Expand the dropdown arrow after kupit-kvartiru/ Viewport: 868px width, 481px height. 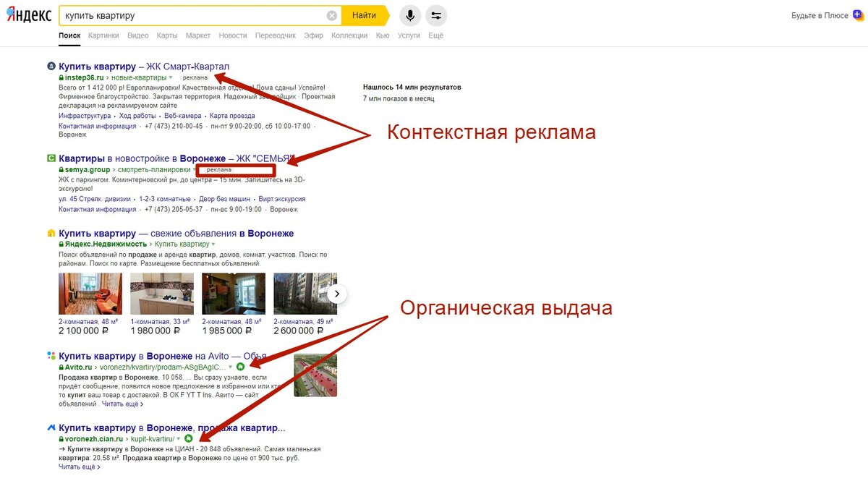[179, 439]
